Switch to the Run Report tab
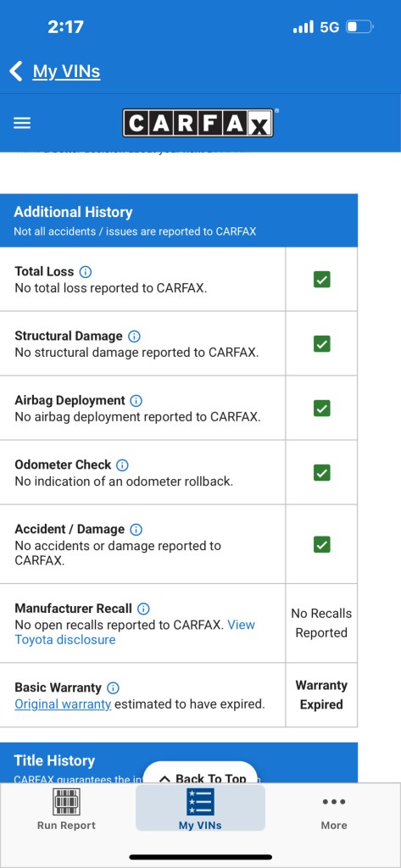Viewport: 401px width, 868px height. 66,810
